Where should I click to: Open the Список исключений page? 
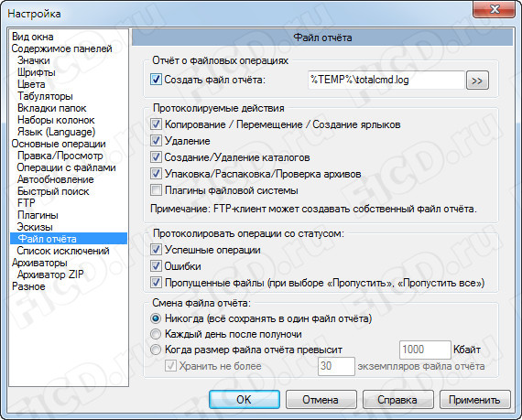tap(63, 251)
